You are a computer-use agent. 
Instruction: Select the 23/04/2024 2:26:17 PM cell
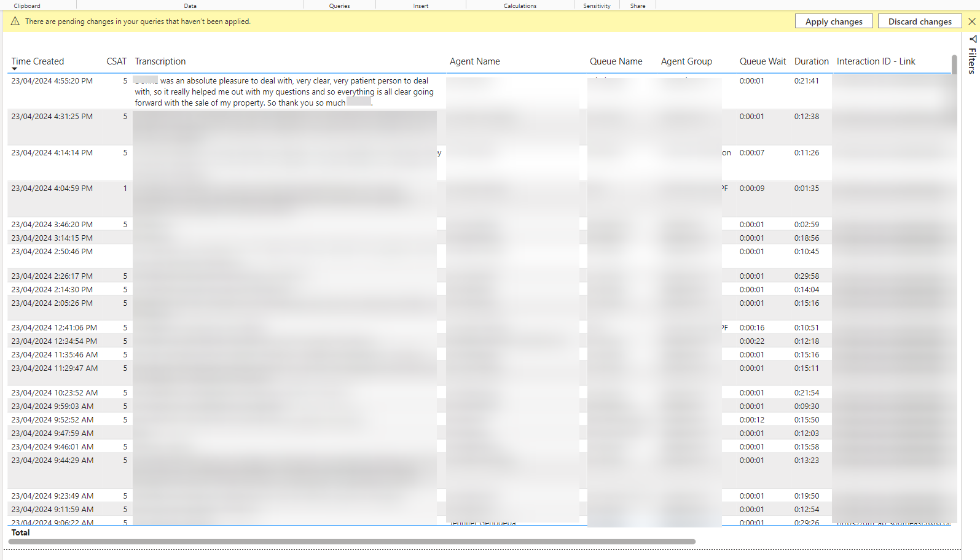click(x=52, y=276)
